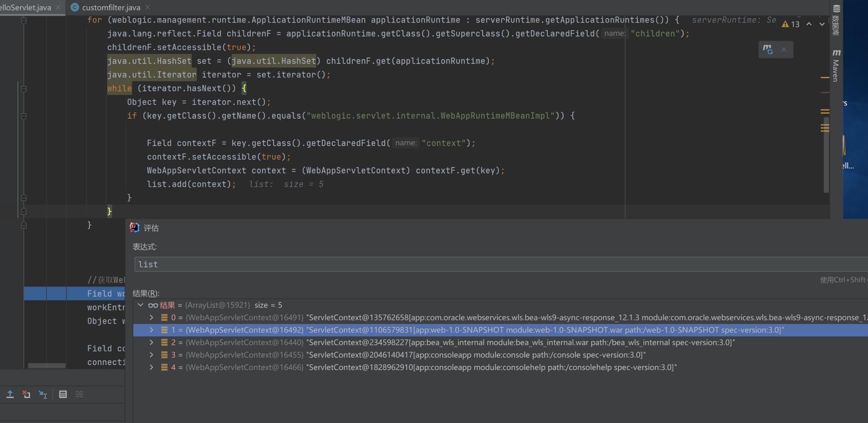The height and width of the screenshot is (423, 868).
Task: Collapse the ArrayList result root node
Action: point(140,305)
